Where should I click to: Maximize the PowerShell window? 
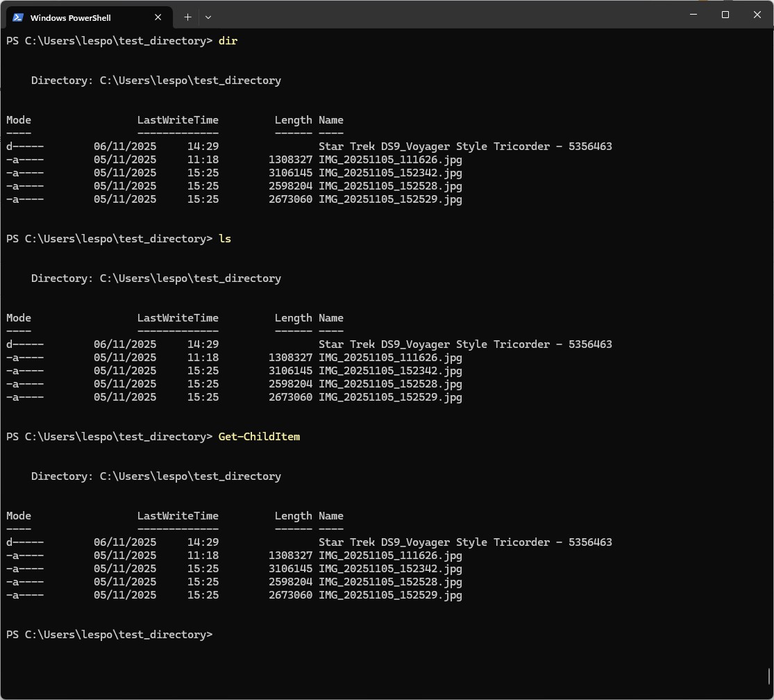(x=725, y=15)
